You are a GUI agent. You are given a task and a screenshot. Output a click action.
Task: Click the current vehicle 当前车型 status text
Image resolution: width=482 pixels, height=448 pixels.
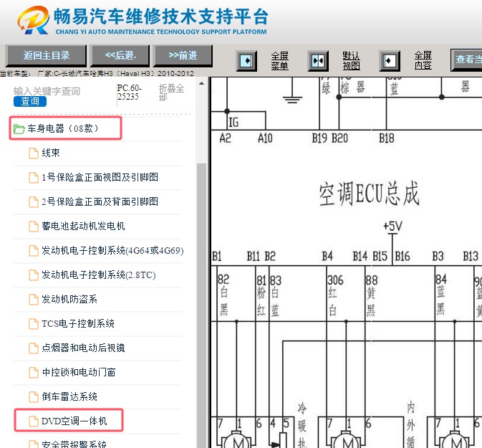97,74
